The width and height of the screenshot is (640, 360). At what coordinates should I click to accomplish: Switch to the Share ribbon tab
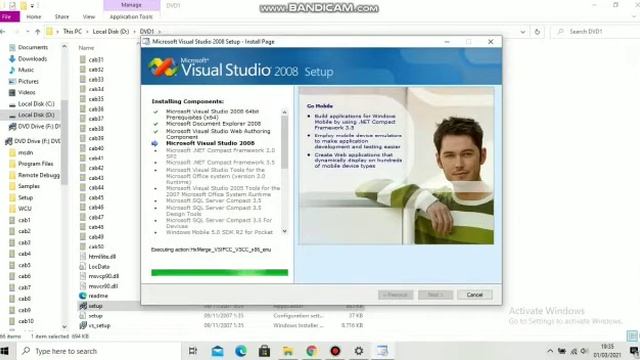[x=62, y=17]
